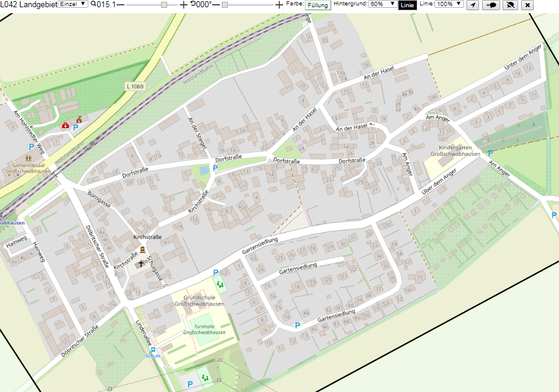Open the Hintergrund 60% dropdown
This screenshot has height=392, width=559.
coord(382,4)
